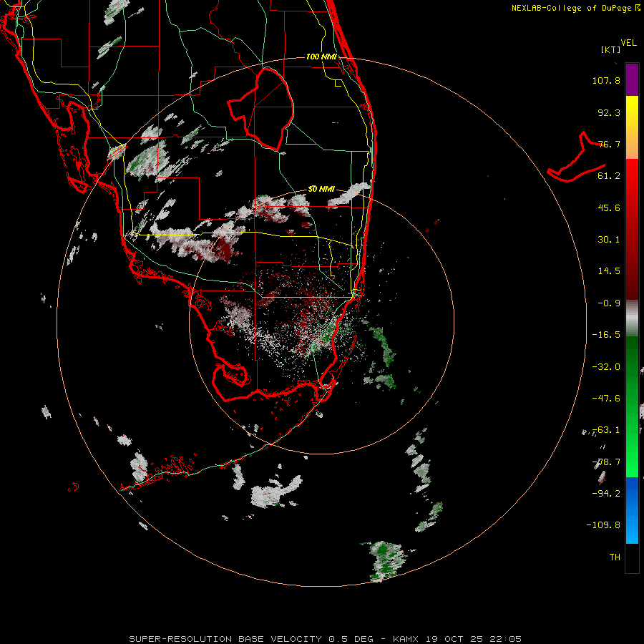The height and width of the screenshot is (644, 644).
Task: Select the 92.3 legend value
Action: (609, 112)
